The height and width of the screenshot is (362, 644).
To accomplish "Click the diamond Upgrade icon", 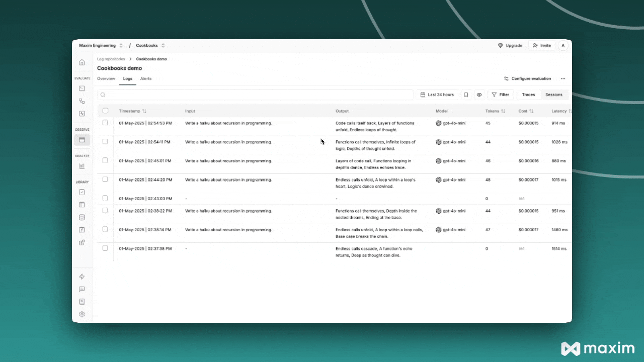I will 500,45.
